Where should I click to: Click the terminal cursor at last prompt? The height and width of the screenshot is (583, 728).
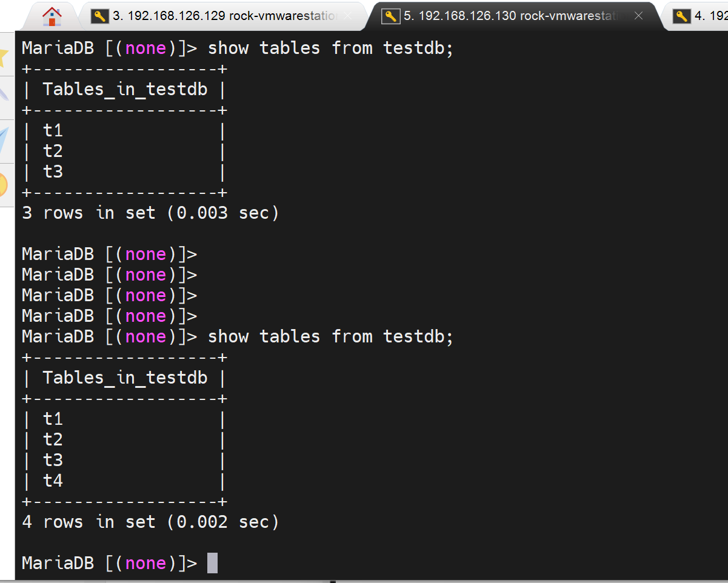tap(212, 563)
